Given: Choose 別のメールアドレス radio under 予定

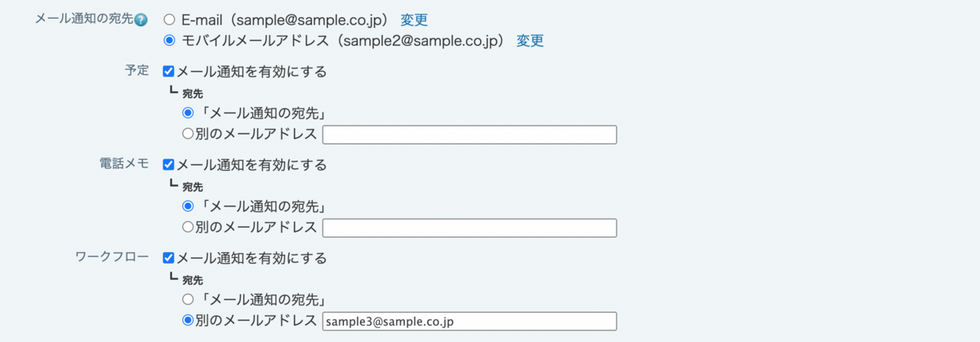Looking at the screenshot, I should (188, 135).
